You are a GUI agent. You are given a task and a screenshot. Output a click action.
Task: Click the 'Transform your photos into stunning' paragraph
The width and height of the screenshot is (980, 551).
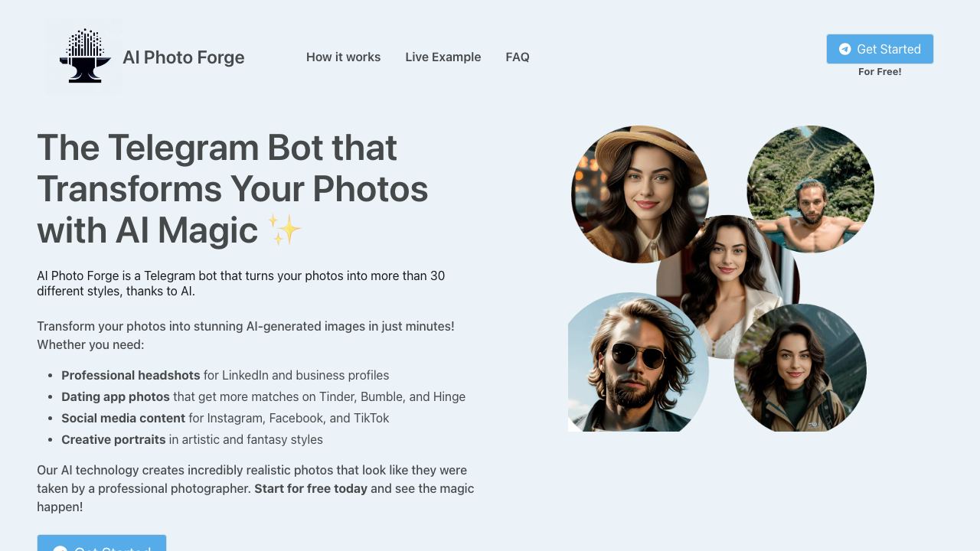(246, 335)
